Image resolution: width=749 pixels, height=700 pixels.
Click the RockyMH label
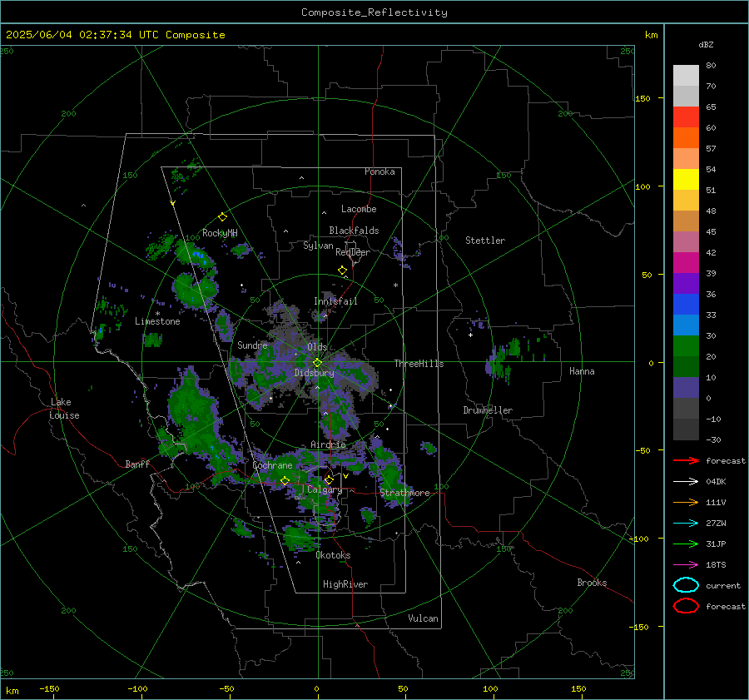[220, 233]
